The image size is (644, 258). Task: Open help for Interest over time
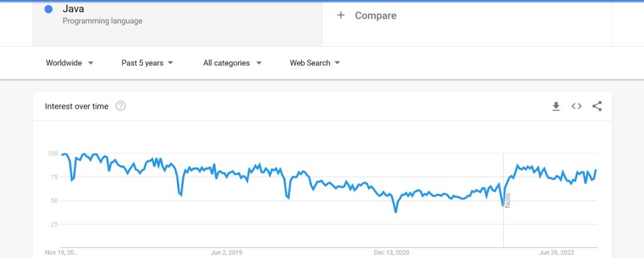coord(120,106)
